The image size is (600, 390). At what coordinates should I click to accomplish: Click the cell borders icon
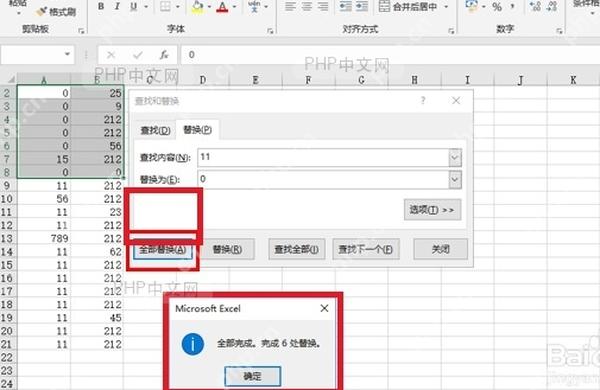[165, 6]
